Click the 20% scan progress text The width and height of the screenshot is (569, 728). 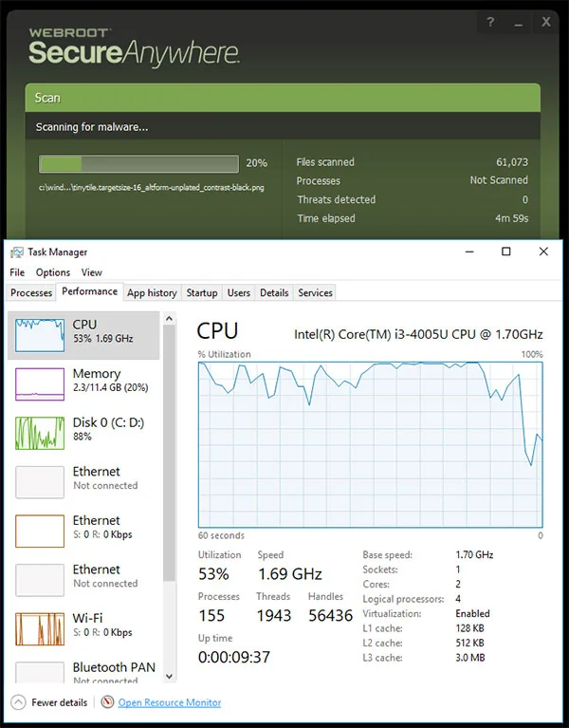[x=256, y=163]
